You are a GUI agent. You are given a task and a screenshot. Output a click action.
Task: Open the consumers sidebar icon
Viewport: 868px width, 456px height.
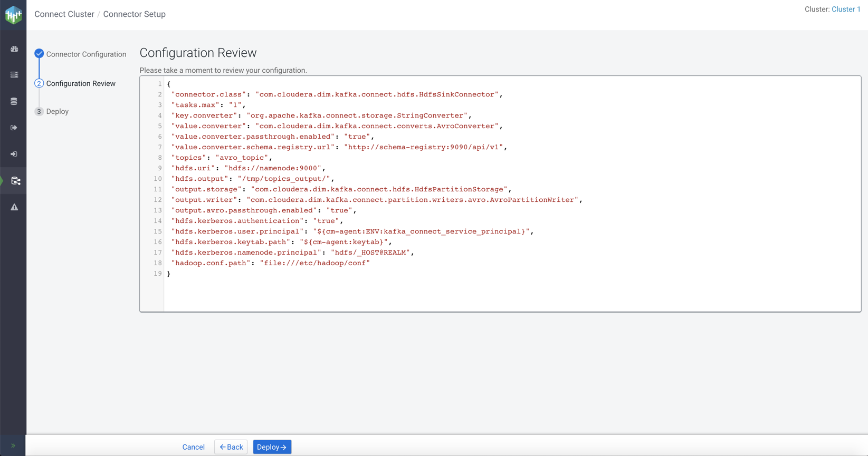click(x=14, y=154)
